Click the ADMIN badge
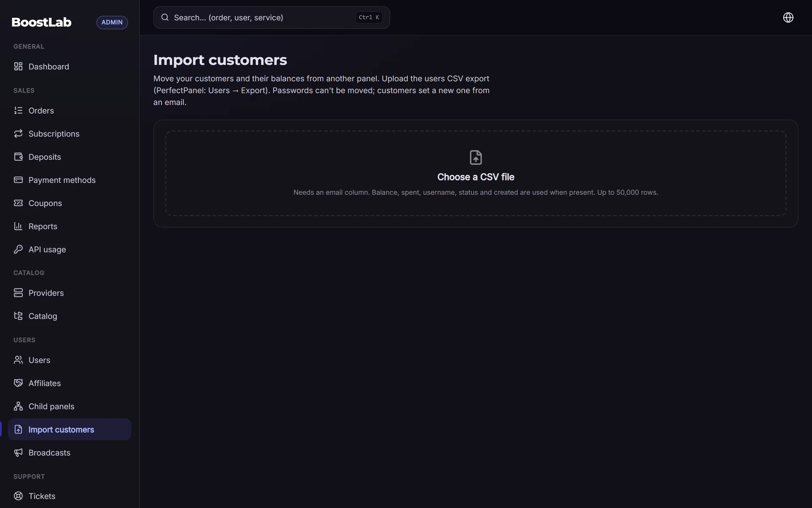 [112, 22]
